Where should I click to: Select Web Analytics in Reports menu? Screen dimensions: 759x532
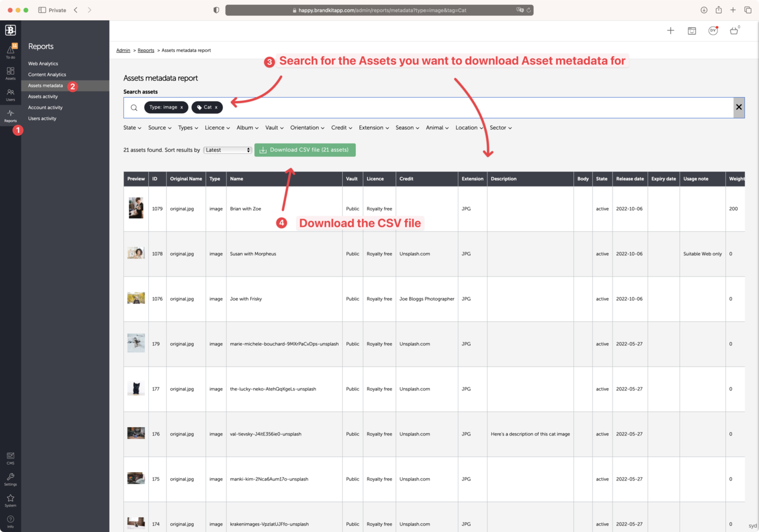click(43, 63)
